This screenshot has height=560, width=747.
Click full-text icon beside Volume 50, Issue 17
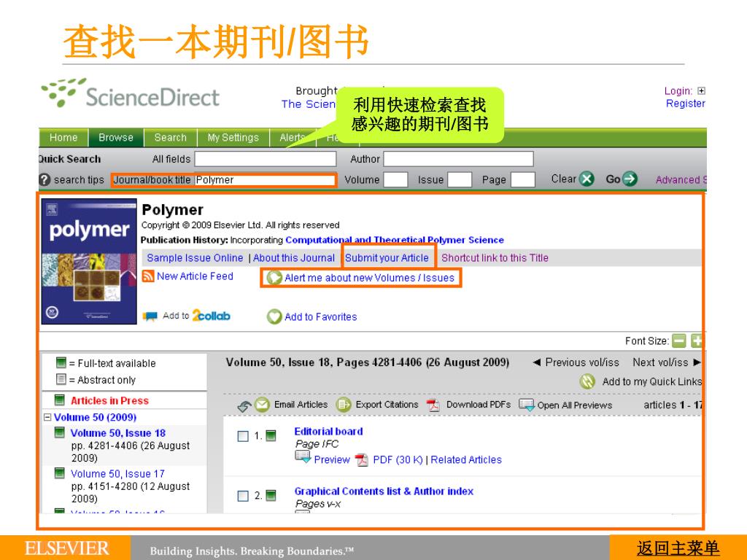(60, 472)
